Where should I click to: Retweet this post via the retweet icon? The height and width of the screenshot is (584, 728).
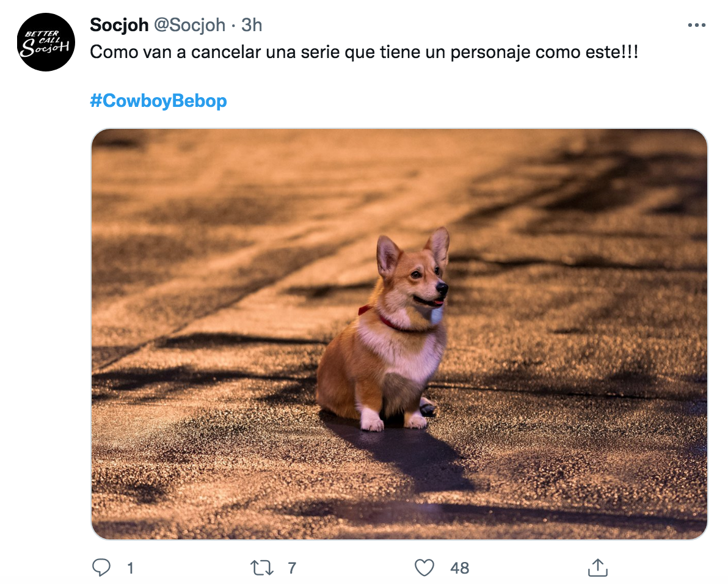click(262, 568)
